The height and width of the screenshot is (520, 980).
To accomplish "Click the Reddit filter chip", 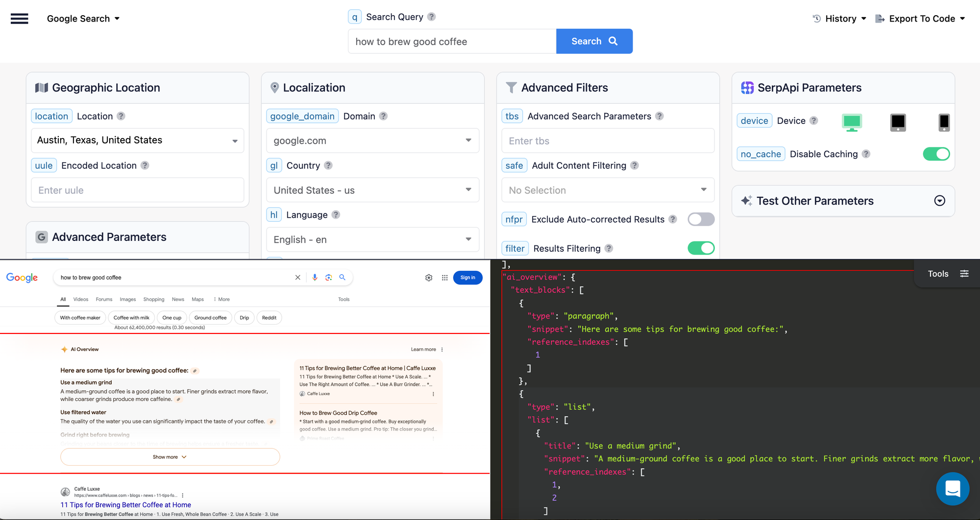I will 269,318.
